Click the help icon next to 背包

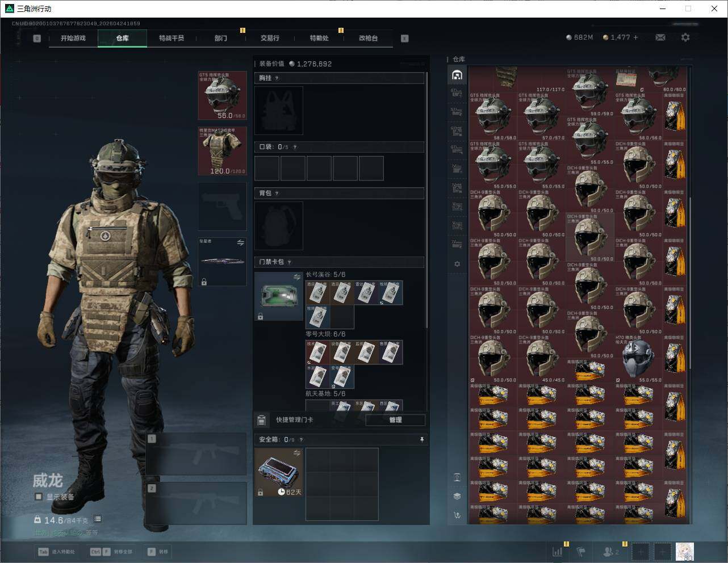click(x=277, y=194)
